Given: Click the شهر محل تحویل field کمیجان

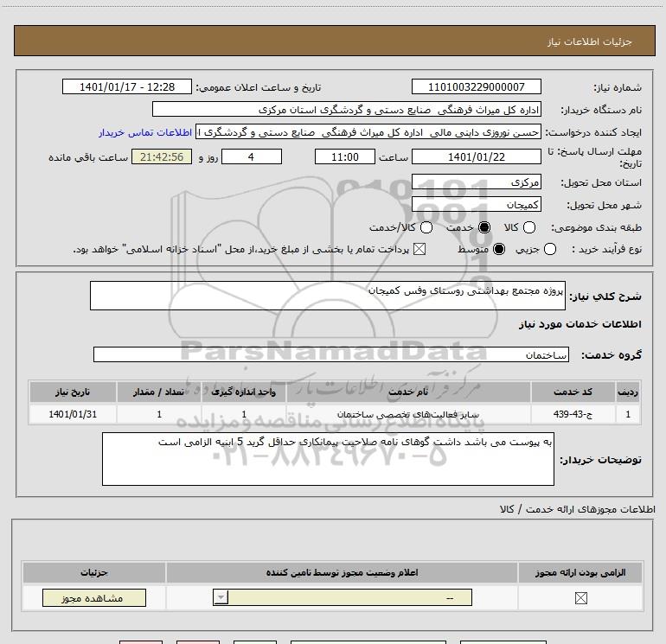Looking at the screenshot, I should [x=476, y=205].
